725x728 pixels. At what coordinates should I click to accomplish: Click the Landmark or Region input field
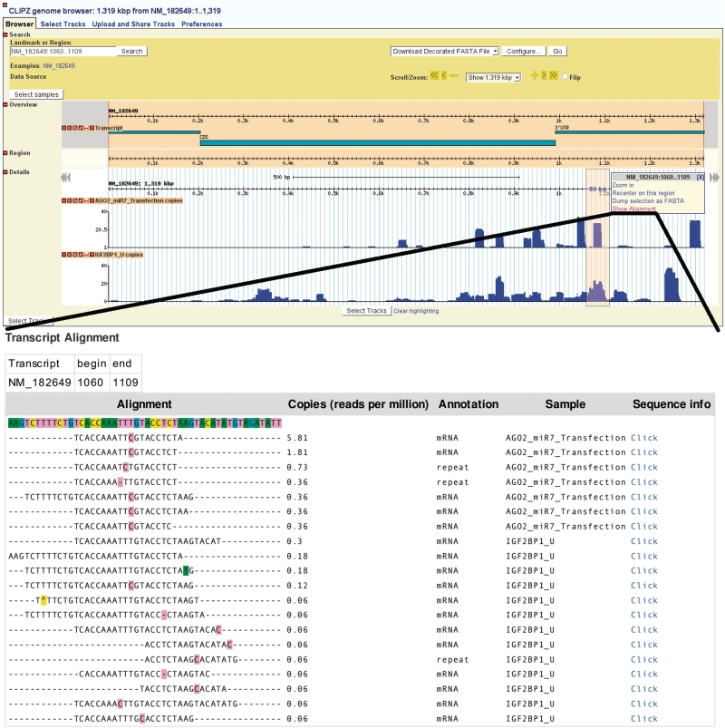coord(63,52)
